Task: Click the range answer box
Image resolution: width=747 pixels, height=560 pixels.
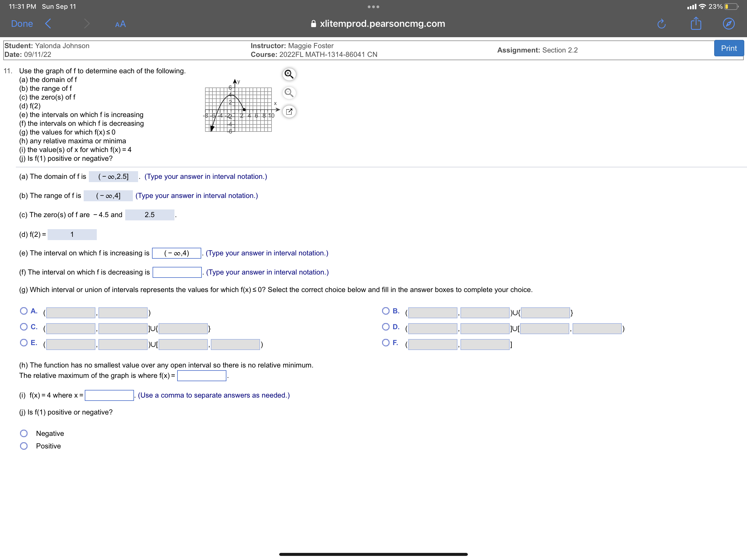Action: click(x=108, y=196)
